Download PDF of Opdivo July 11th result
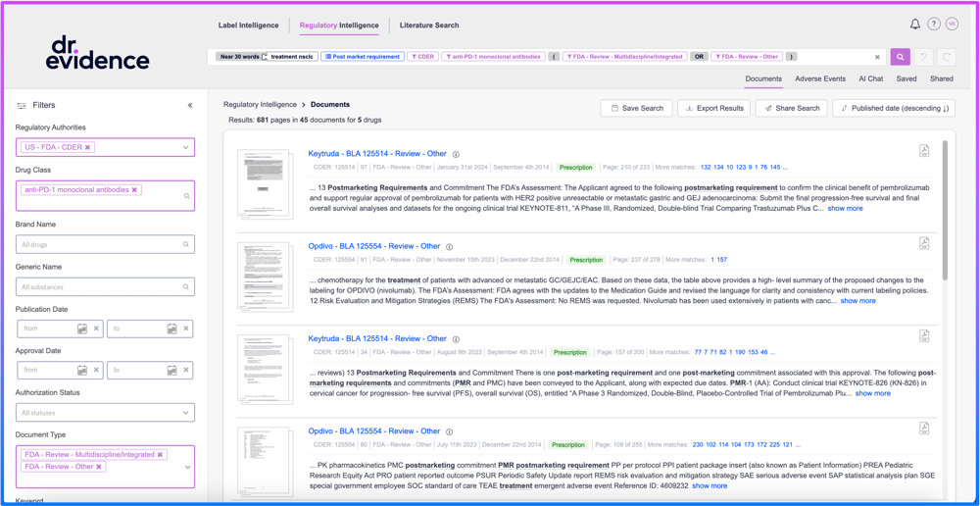 click(924, 428)
